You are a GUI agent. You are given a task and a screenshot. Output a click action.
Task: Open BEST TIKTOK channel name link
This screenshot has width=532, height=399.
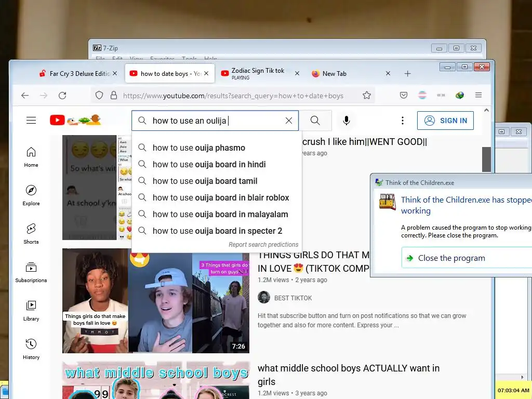tap(293, 298)
